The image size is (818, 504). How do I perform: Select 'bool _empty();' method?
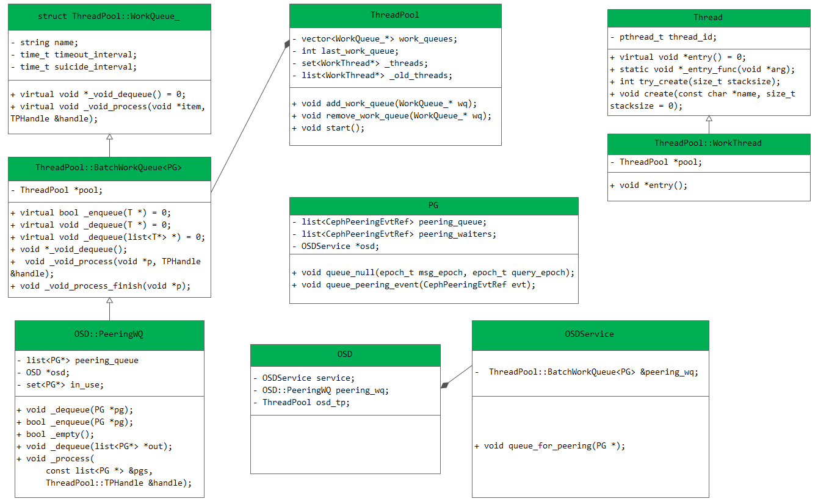(56, 434)
